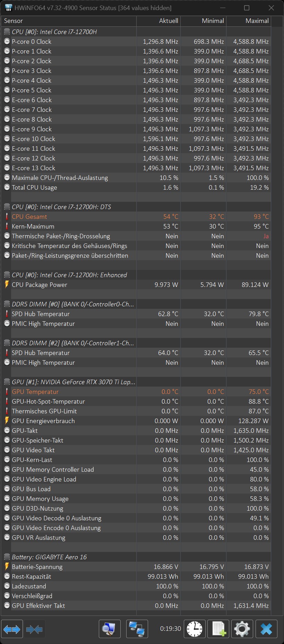Click the blue expand arrows toolbar icon

pyautogui.click(x=12, y=629)
